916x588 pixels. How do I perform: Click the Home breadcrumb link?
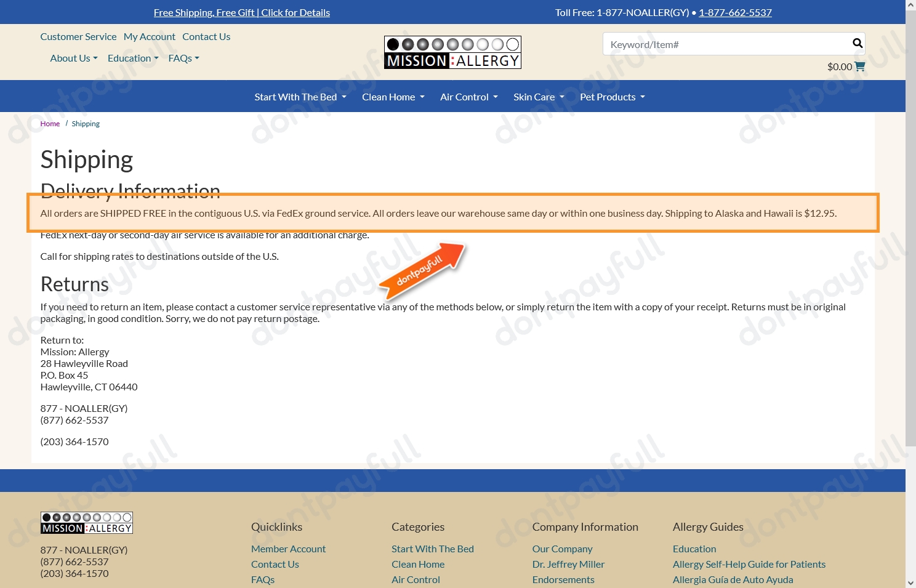50,124
